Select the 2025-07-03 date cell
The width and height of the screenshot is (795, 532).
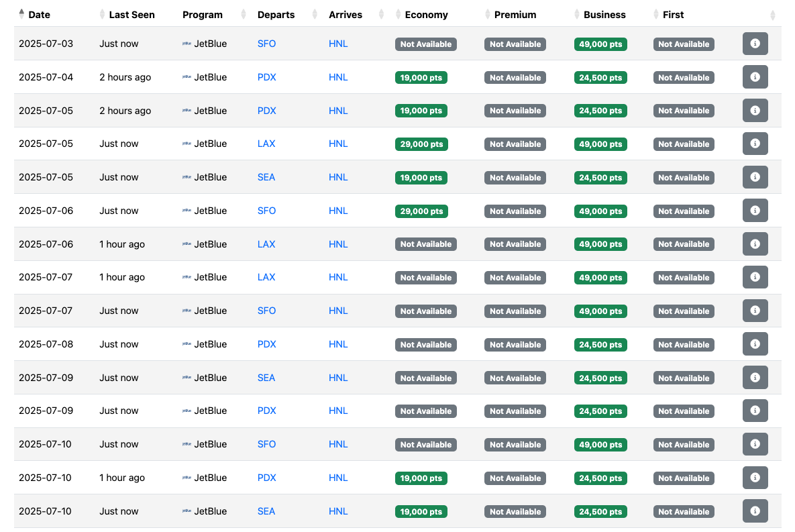click(46, 44)
